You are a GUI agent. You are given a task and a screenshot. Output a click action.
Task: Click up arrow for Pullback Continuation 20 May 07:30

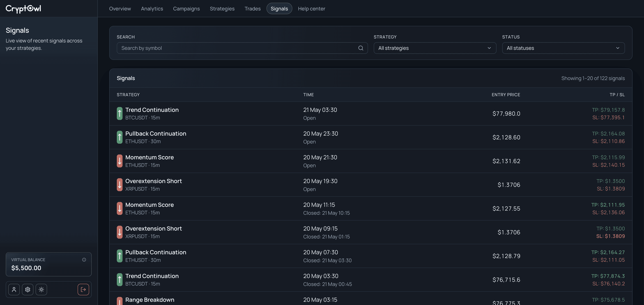[x=119, y=256]
